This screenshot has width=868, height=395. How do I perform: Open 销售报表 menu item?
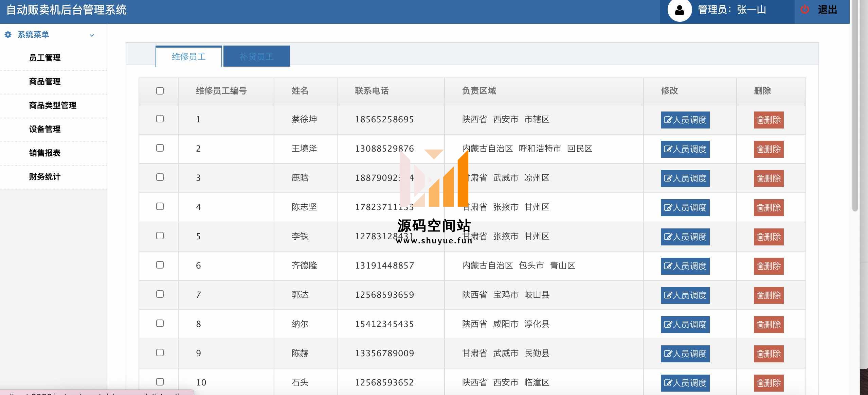(x=45, y=153)
